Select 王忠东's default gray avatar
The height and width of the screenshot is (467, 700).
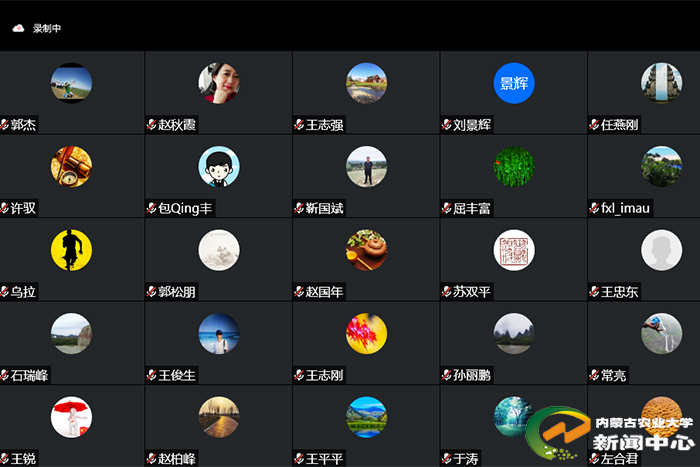(662, 250)
